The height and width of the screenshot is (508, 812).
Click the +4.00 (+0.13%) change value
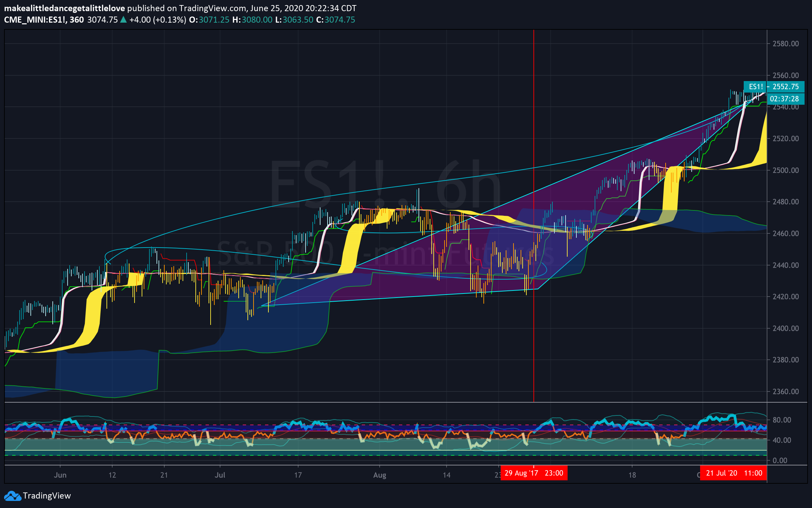[x=158, y=20]
